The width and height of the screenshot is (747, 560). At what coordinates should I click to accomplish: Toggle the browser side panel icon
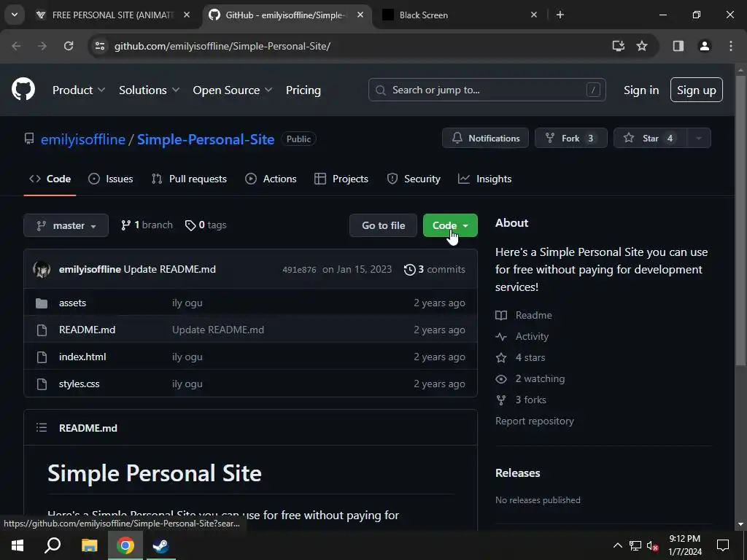coord(678,46)
